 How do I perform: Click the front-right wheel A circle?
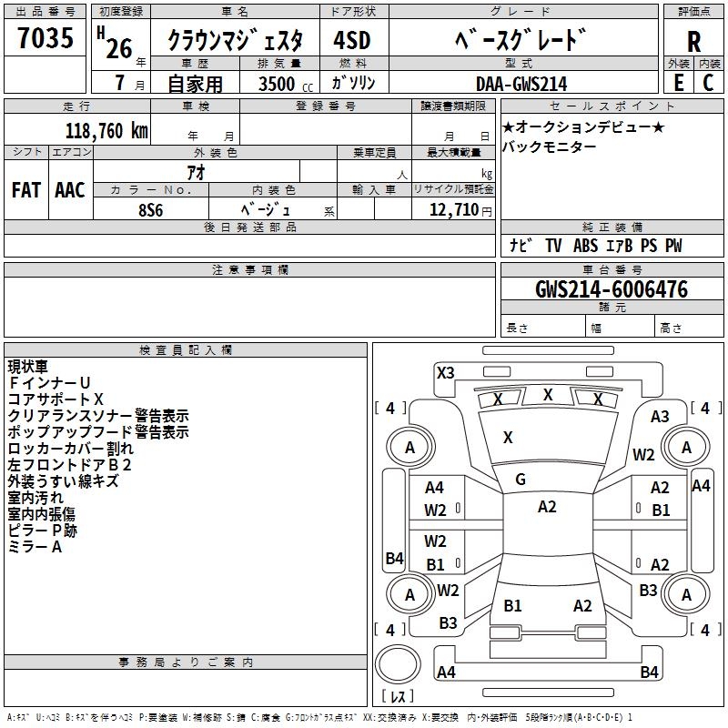686,448
